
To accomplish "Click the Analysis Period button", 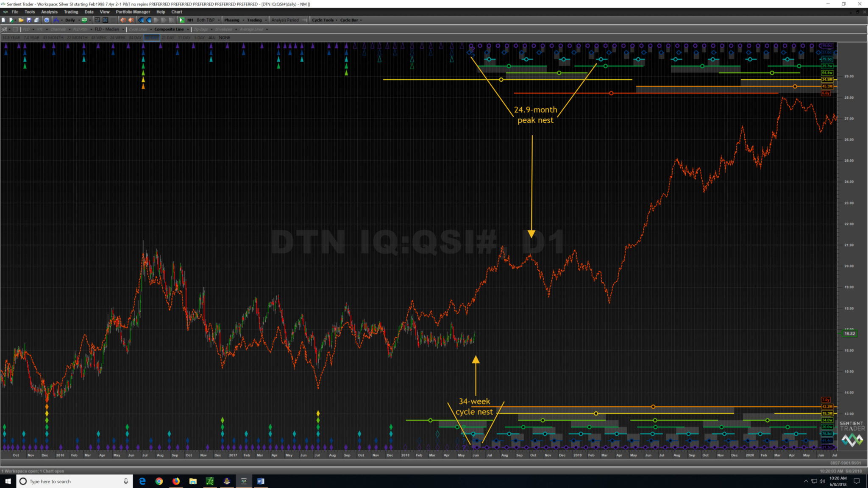I will pos(285,20).
